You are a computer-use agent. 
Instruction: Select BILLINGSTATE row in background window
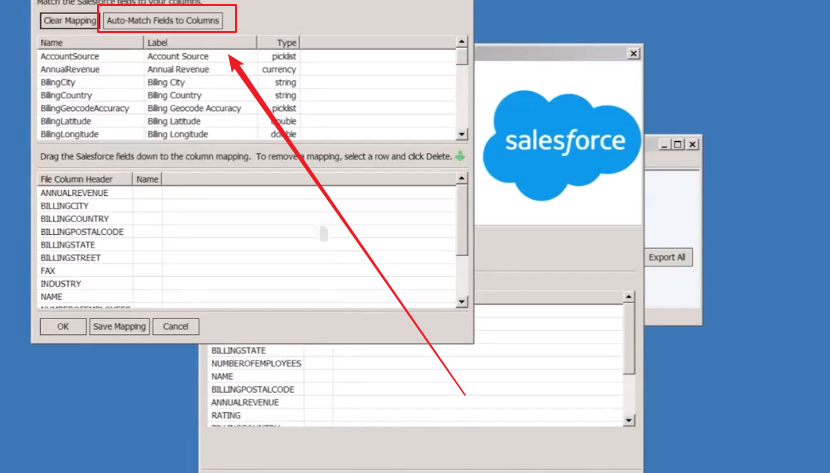tap(416, 351)
